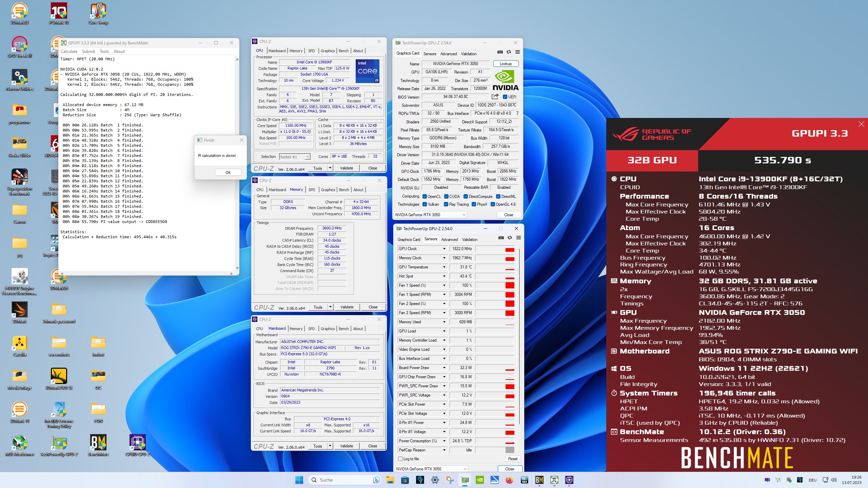The width and height of the screenshot is (868, 488).
Task: Open Advanced tab in GPU-Z Graphics Card window
Action: [x=448, y=54]
